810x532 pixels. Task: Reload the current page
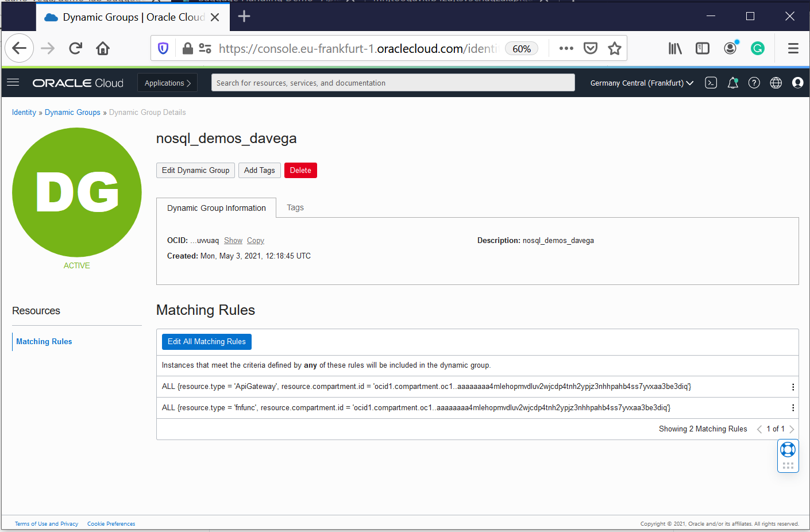point(75,48)
